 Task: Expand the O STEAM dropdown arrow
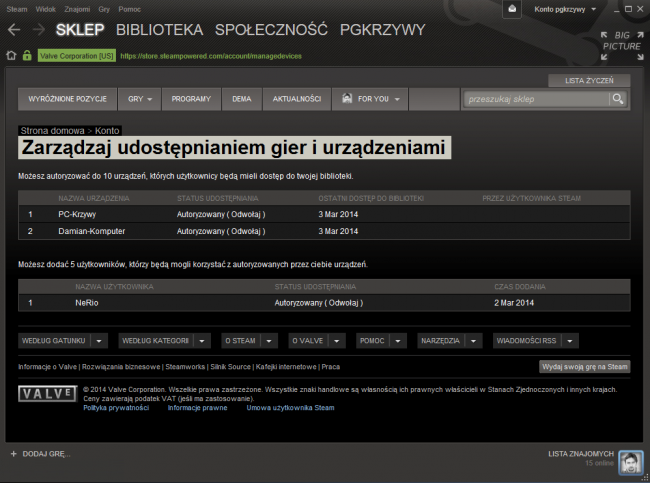click(269, 341)
